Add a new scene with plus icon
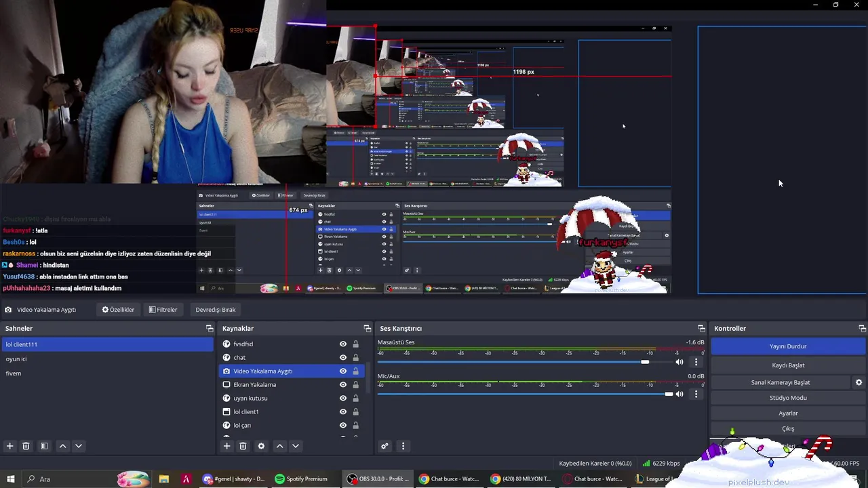The height and width of the screenshot is (488, 868). pyautogui.click(x=9, y=446)
